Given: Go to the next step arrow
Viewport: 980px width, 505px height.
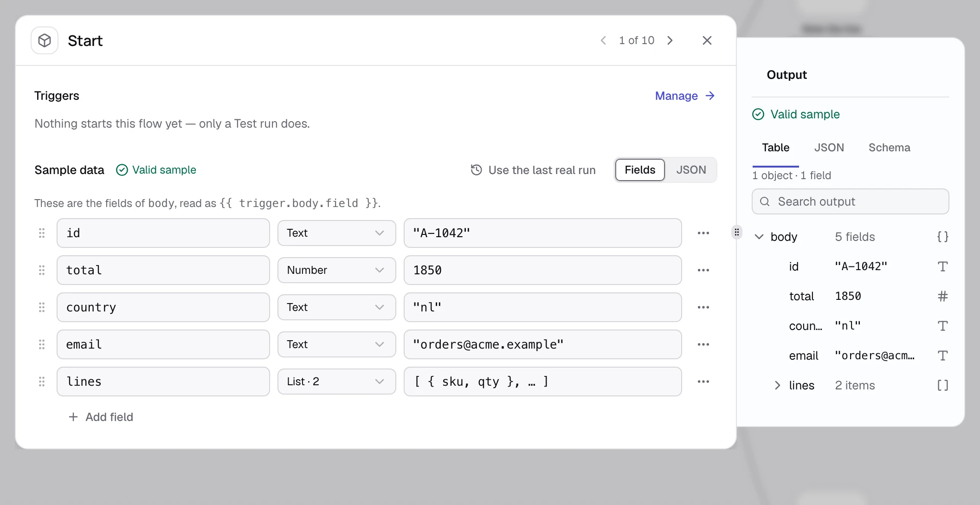Looking at the screenshot, I should coord(670,40).
